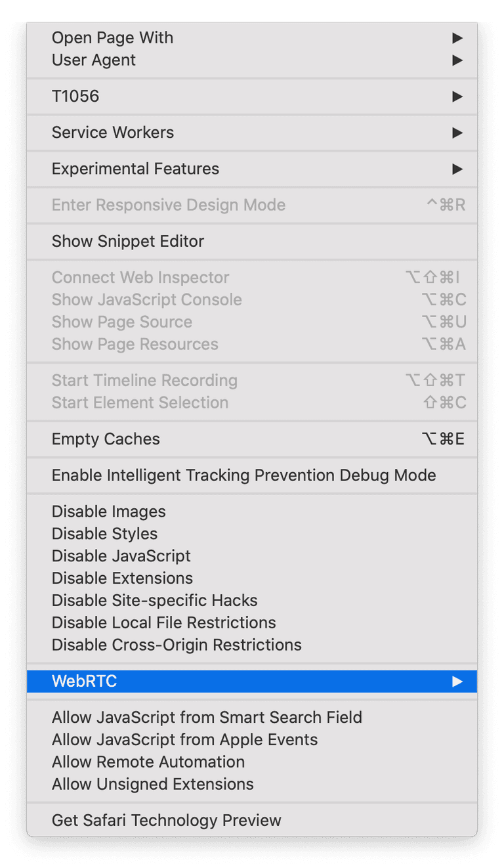Toggle Disable Styles option
This screenshot has width=504, height=868.
click(104, 534)
